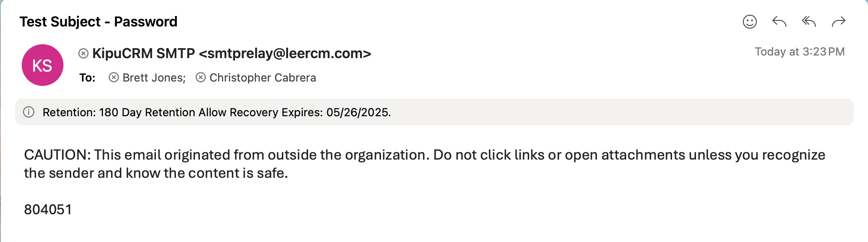Click the status icon beside Christopher Cabrera
Viewport: 868px width, 242px height.
pyautogui.click(x=201, y=78)
